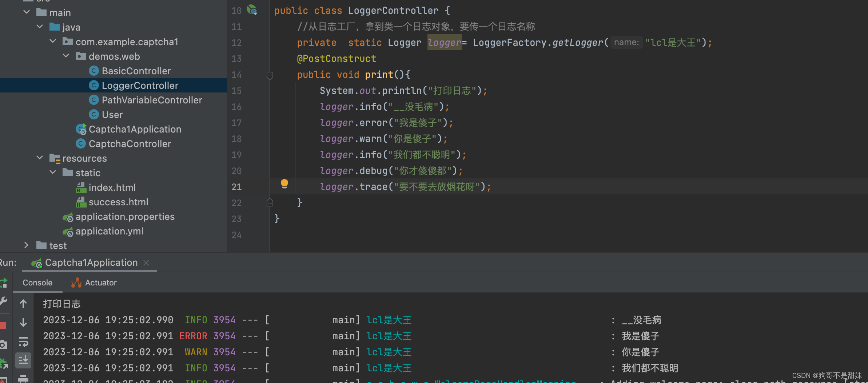
Task: Open CaptchaController class
Action: (x=130, y=144)
